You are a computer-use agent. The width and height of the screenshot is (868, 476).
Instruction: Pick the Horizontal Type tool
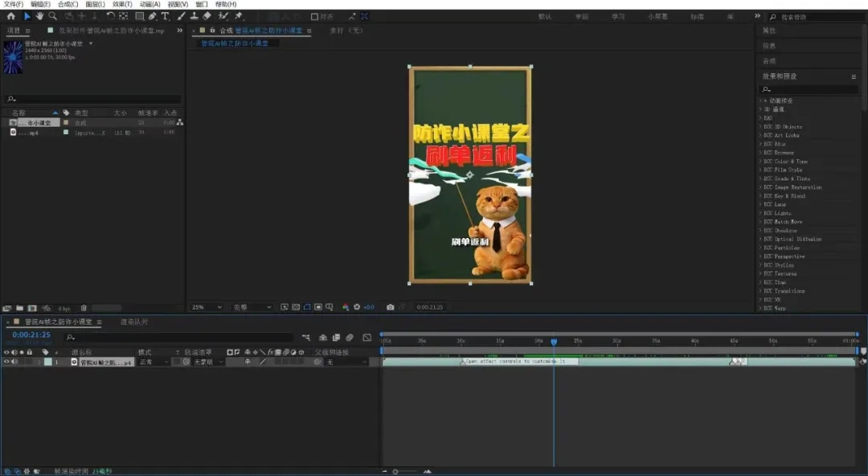(x=165, y=16)
